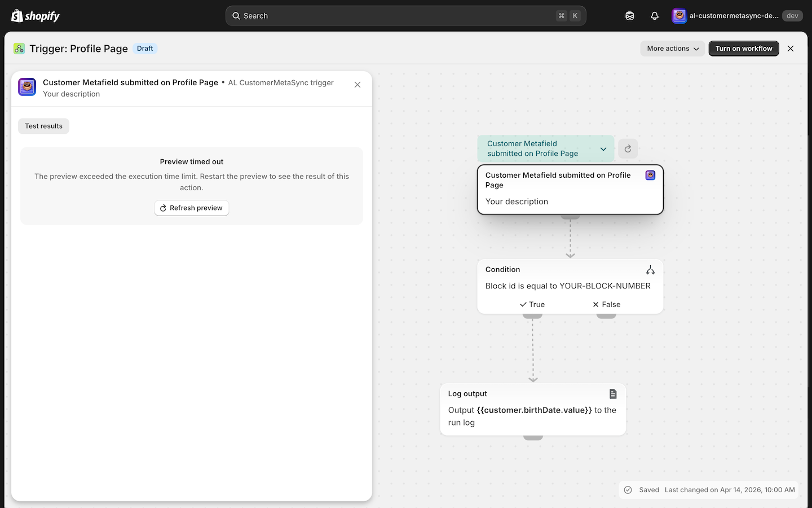Click the trigger card output connector handle

570,217
